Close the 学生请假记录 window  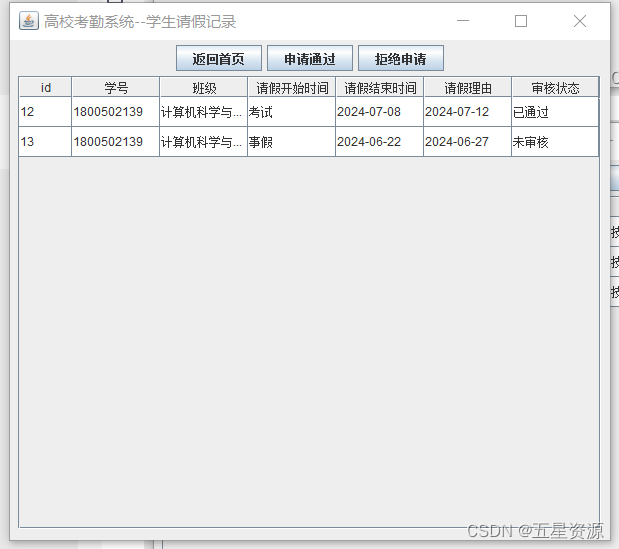(x=580, y=21)
